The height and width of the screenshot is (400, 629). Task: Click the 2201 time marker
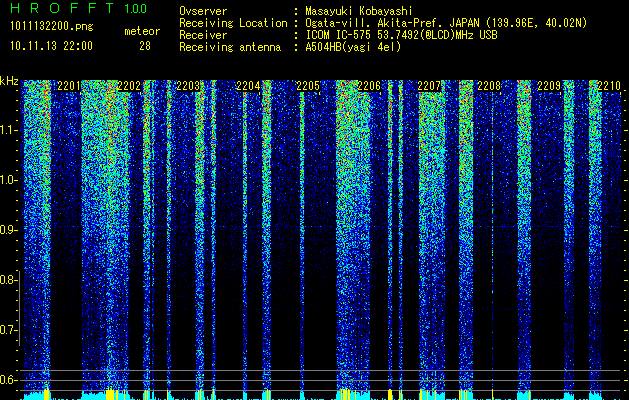[69, 86]
